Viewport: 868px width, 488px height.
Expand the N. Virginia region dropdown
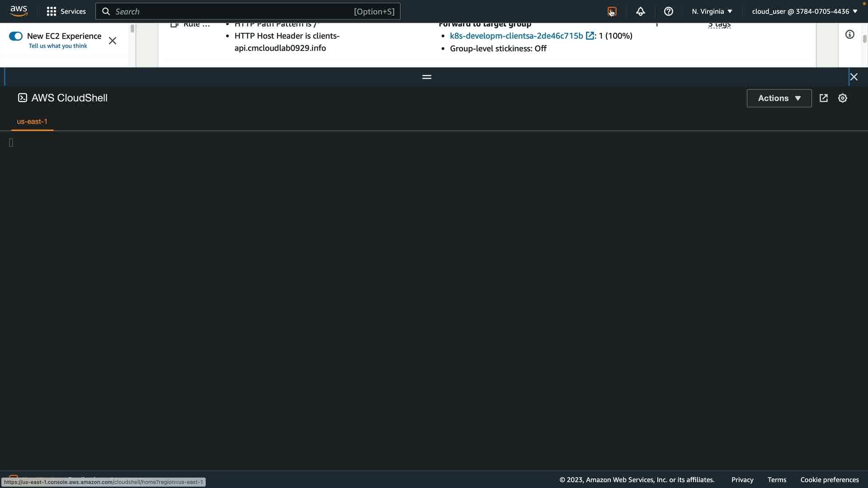(712, 11)
